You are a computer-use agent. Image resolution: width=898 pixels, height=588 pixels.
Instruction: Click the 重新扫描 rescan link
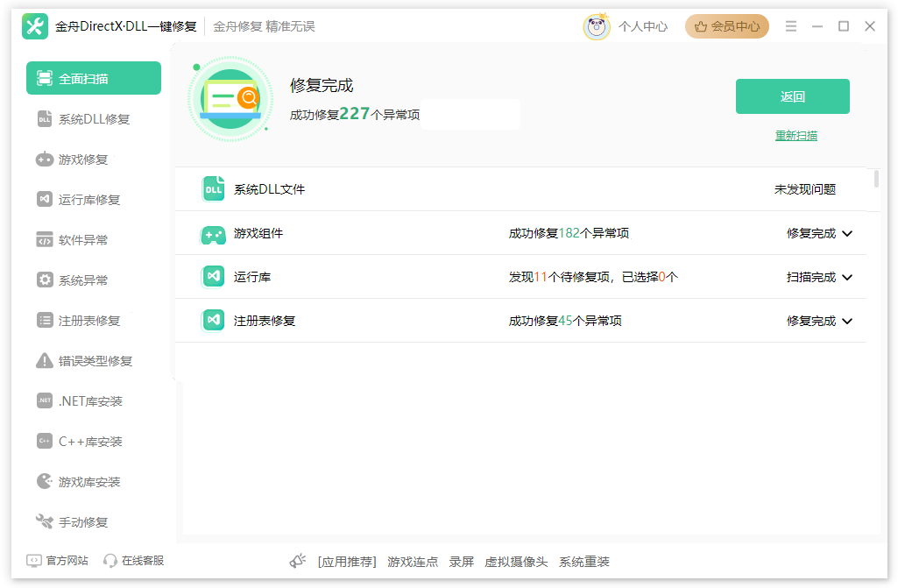point(796,136)
